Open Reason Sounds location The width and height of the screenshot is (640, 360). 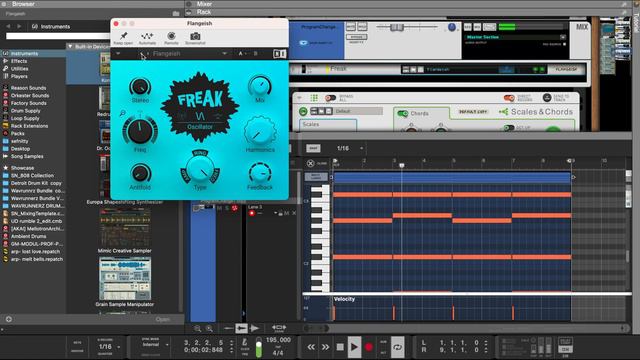(x=28, y=88)
